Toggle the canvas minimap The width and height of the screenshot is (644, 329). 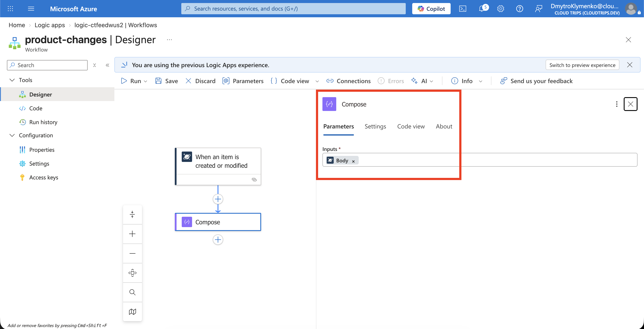133,312
